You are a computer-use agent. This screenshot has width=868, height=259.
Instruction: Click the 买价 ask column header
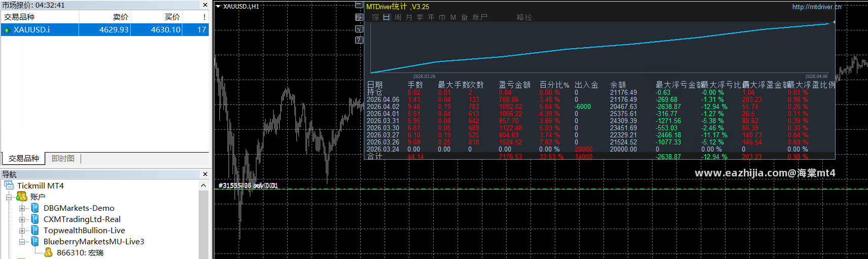tap(157, 17)
